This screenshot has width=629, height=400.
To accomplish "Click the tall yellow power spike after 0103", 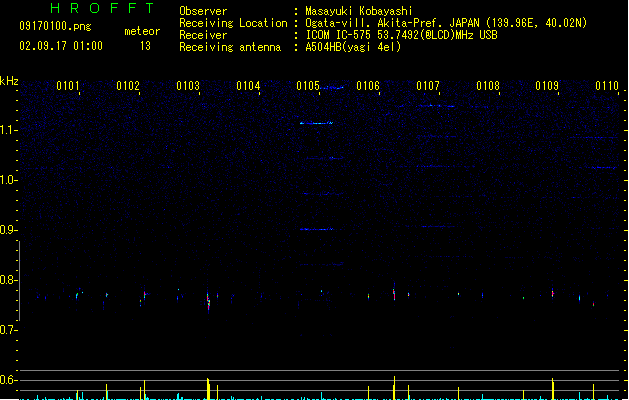I will (x=208, y=388).
